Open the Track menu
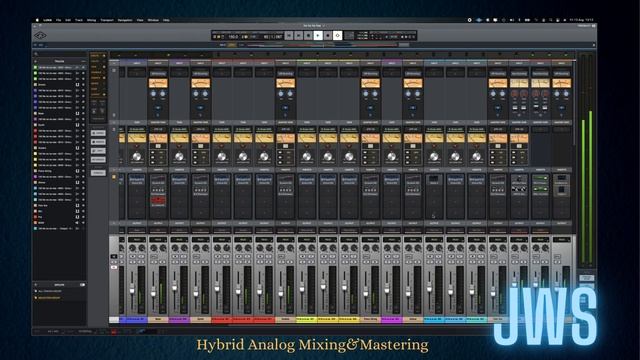 pyautogui.click(x=79, y=20)
